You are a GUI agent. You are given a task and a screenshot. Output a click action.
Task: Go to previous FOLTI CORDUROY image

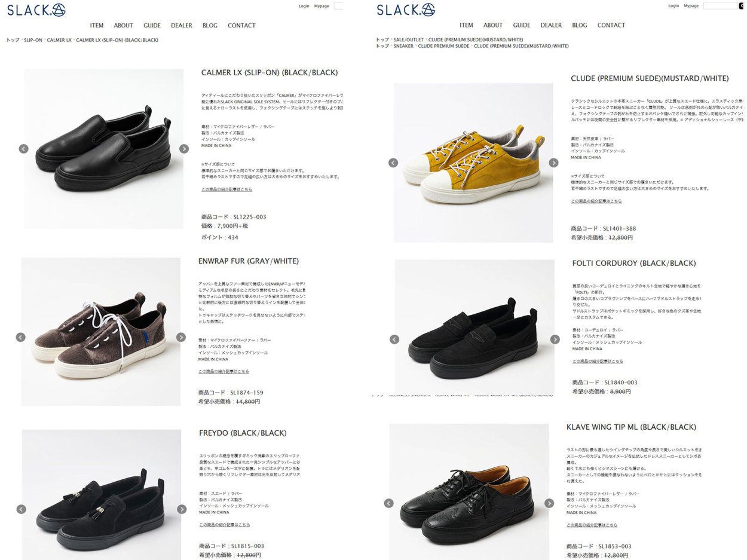coord(394,339)
